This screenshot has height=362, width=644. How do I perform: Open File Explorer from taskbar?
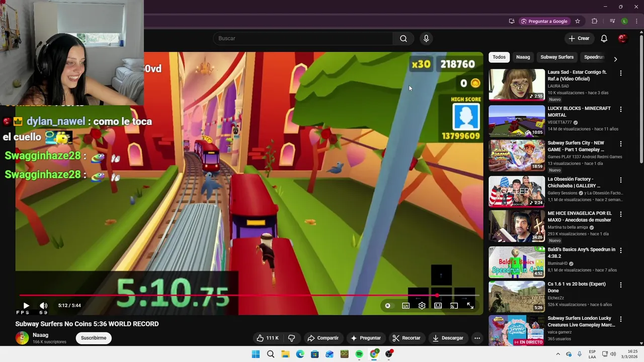tap(285, 354)
